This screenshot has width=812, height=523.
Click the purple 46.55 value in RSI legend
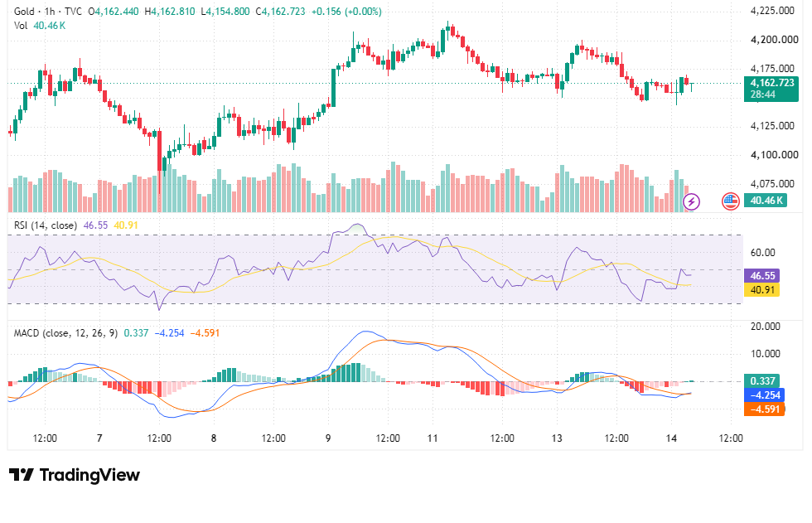click(x=96, y=225)
